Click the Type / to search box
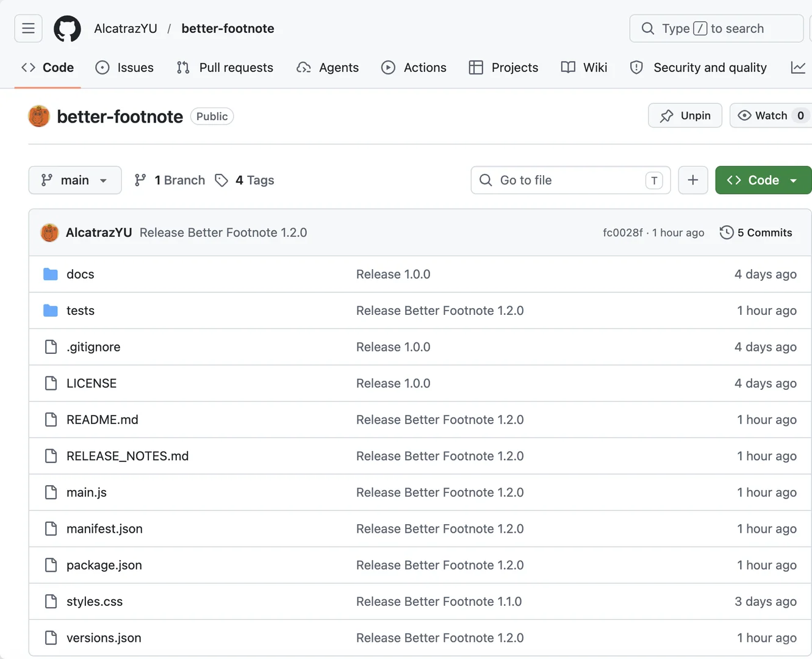812x659 pixels. 716,29
